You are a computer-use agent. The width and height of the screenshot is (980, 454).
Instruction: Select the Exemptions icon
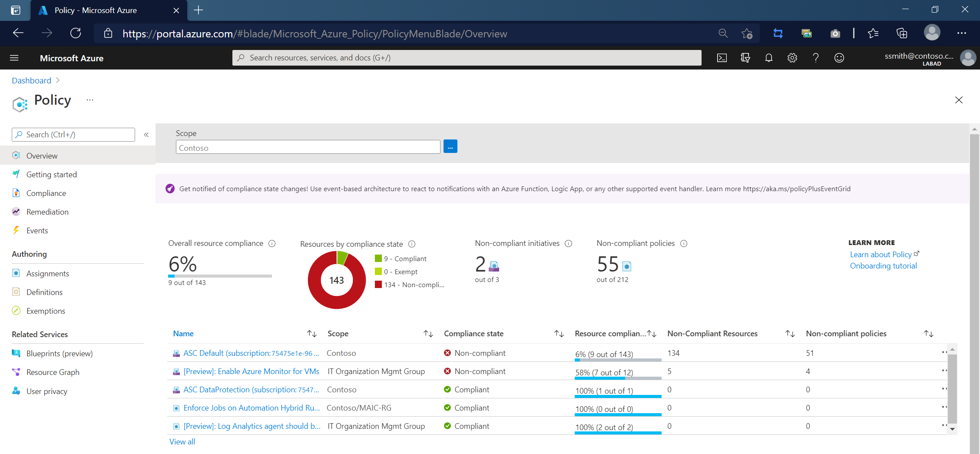pos(17,311)
